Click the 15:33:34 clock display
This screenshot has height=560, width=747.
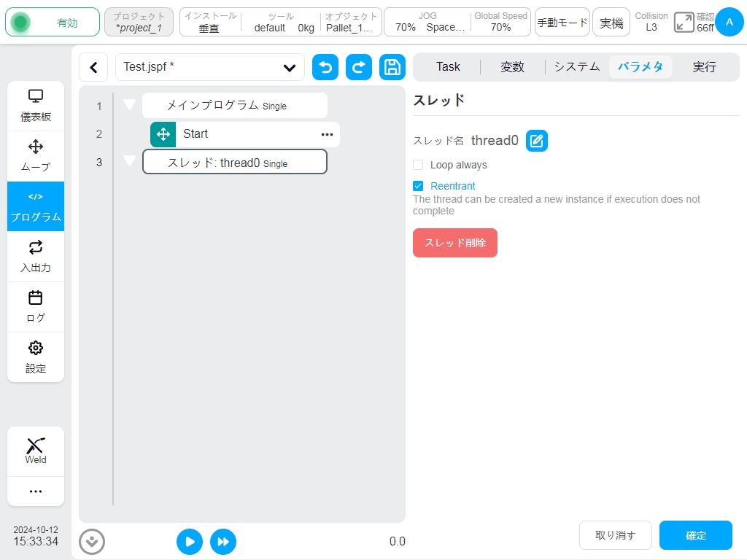(36, 542)
